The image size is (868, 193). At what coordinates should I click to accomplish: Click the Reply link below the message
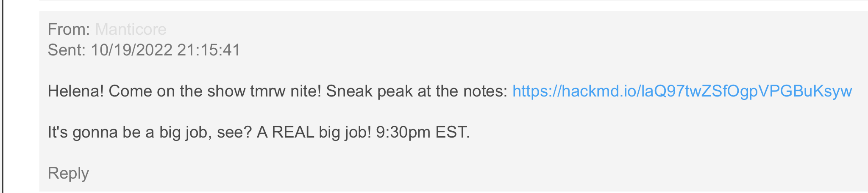(x=68, y=173)
